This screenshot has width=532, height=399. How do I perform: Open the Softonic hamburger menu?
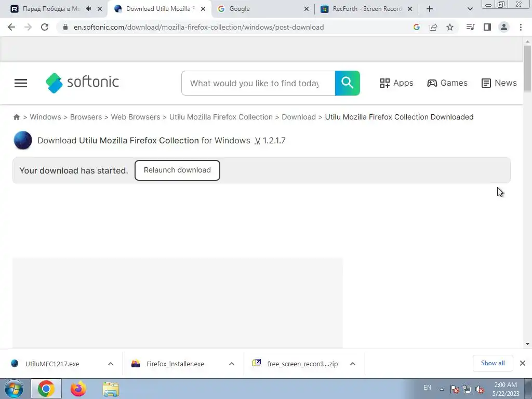(21, 83)
